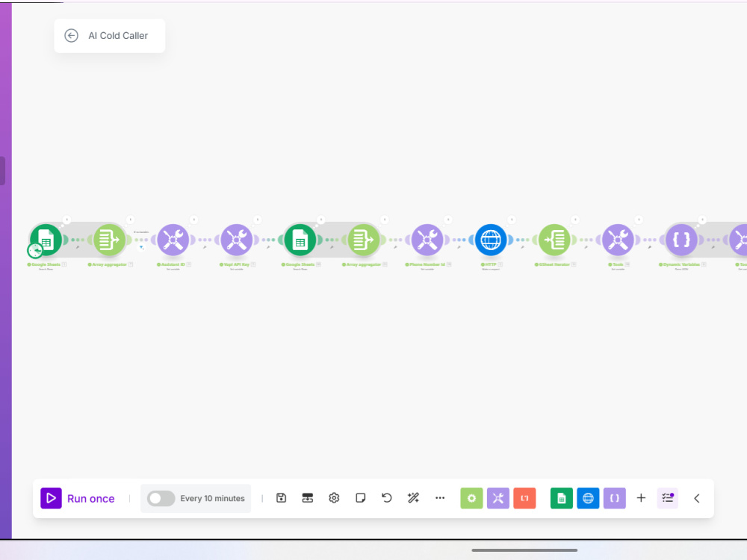Go back using the arrow beside AI Cold Caller

[x=72, y=36]
